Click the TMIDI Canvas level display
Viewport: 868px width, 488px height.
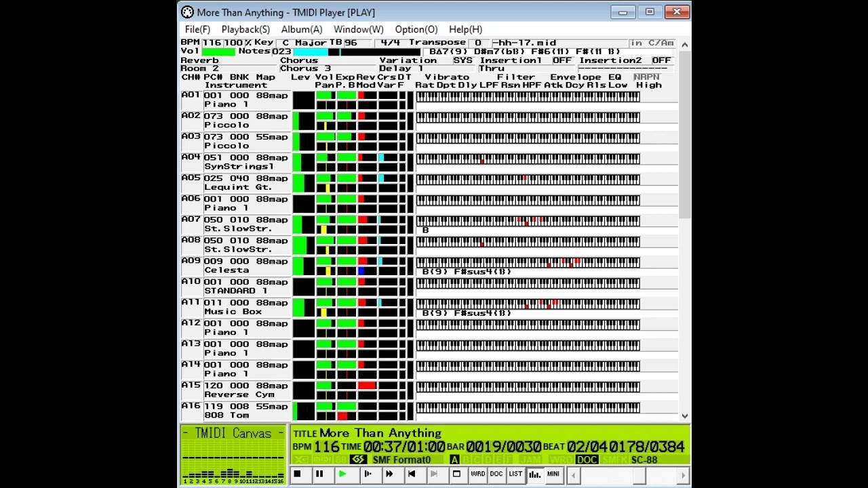(x=233, y=455)
